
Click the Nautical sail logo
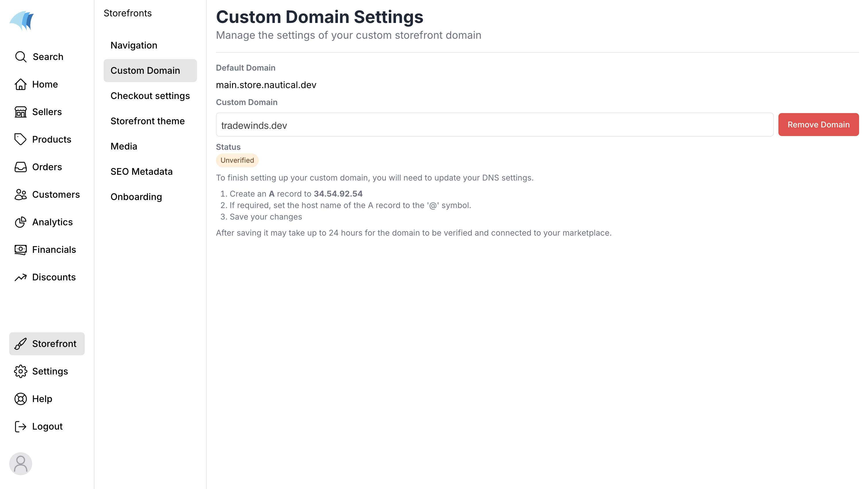click(22, 21)
